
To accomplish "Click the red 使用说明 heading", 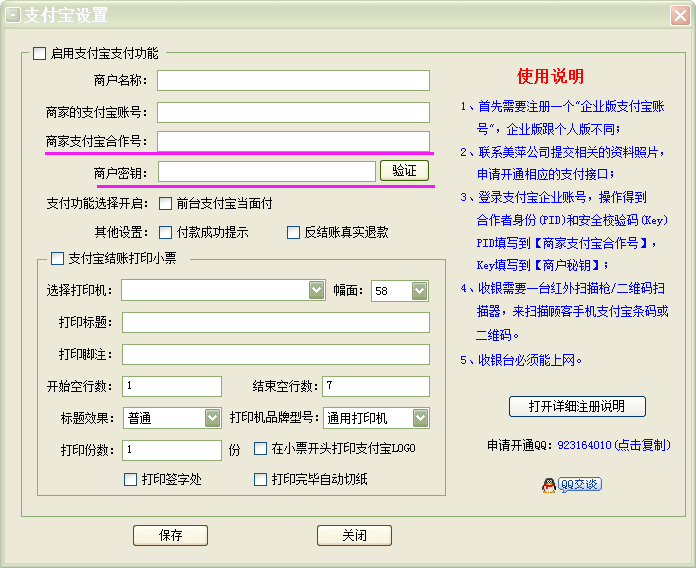I will (x=550, y=76).
